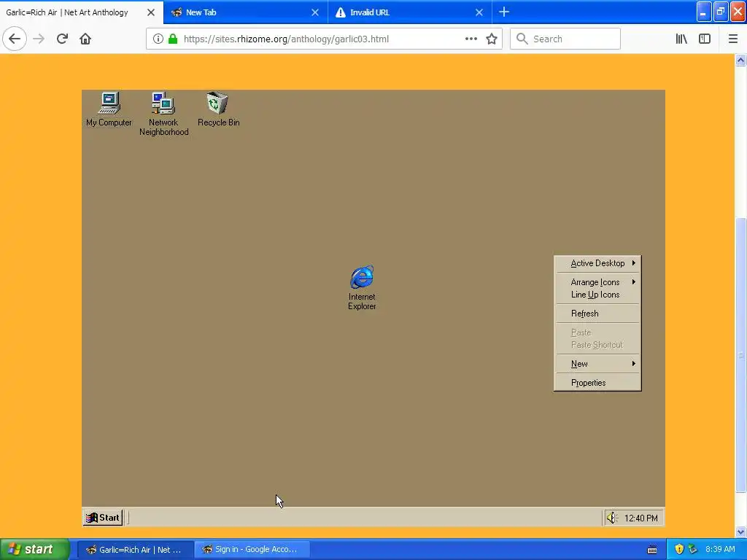Expand the Active Desktop submenu

point(598,263)
